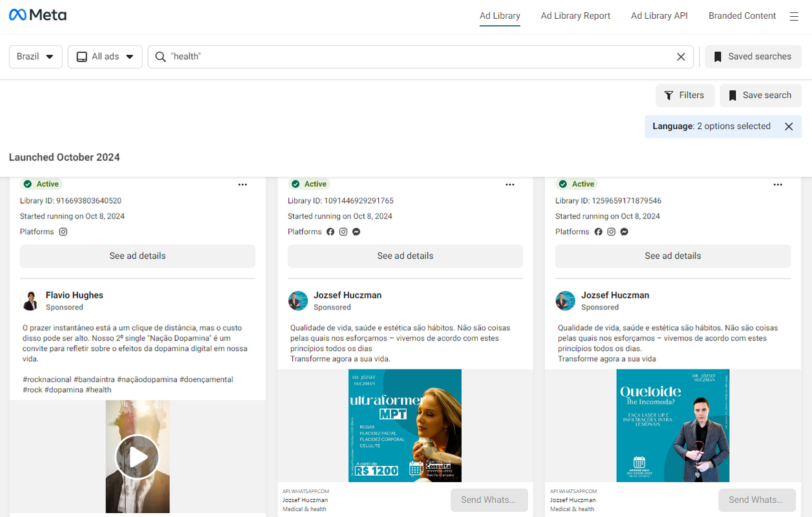Open the Queloide ad image
The image size is (812, 517).
(673, 425)
